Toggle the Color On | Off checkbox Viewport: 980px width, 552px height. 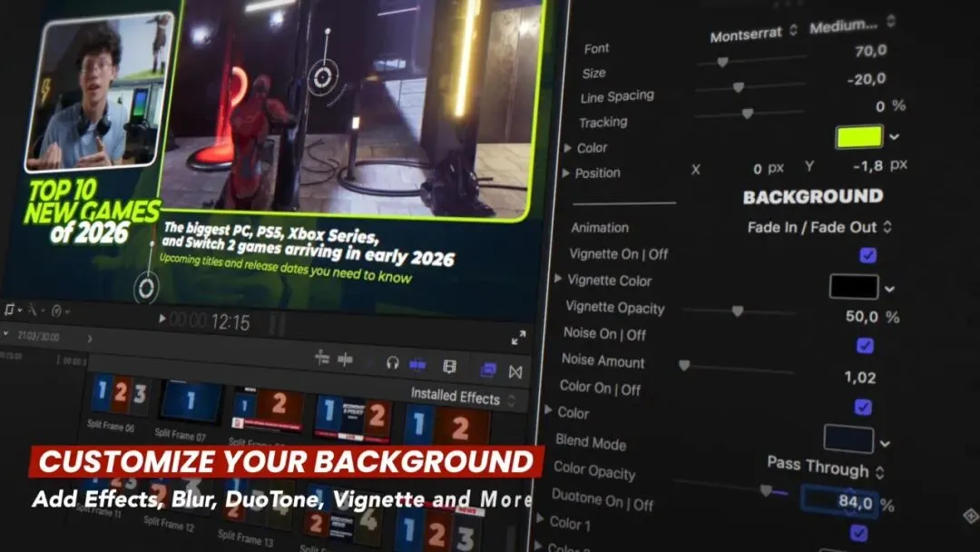pos(863,408)
